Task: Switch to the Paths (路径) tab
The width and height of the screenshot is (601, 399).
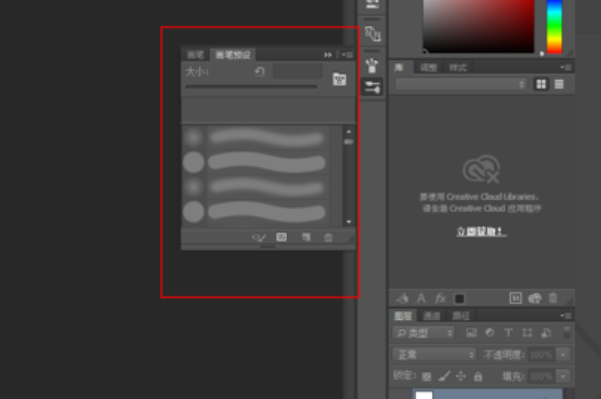Action: (x=461, y=316)
